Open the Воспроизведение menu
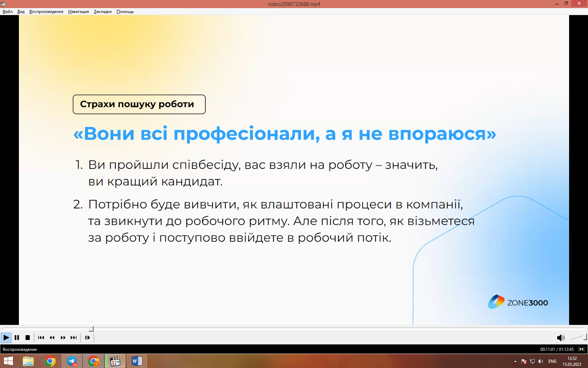 (x=46, y=12)
